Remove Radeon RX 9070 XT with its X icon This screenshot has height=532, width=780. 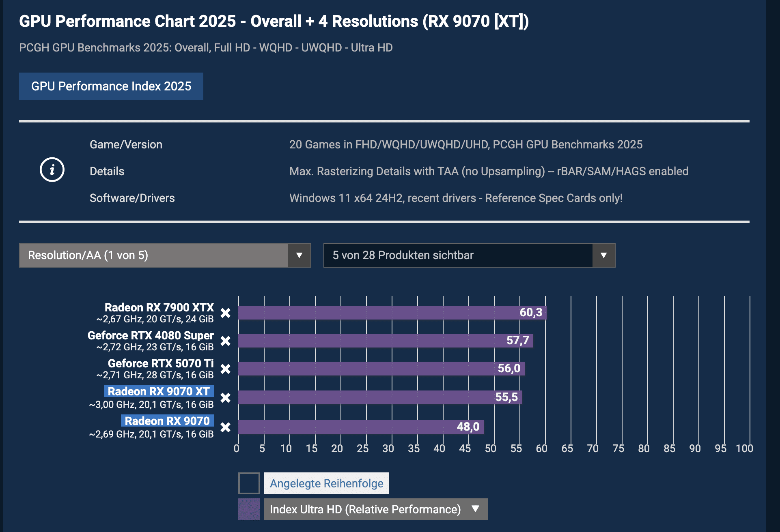(226, 398)
